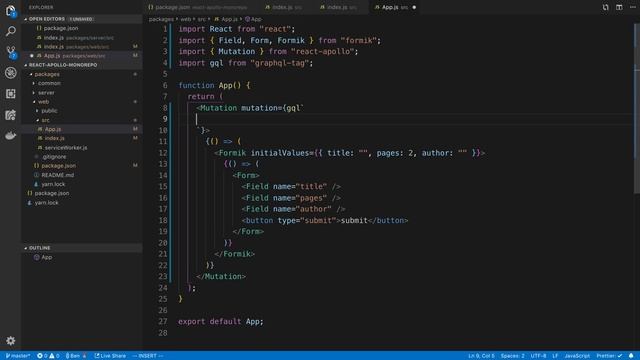Click the Prettier status bar item
This screenshot has height=360, width=640.
[x=609, y=356]
